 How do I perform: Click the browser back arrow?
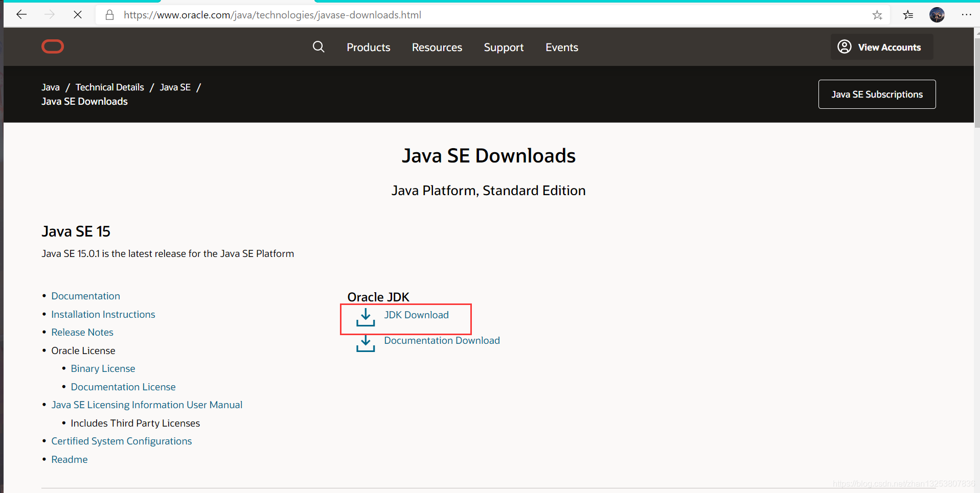[21, 15]
